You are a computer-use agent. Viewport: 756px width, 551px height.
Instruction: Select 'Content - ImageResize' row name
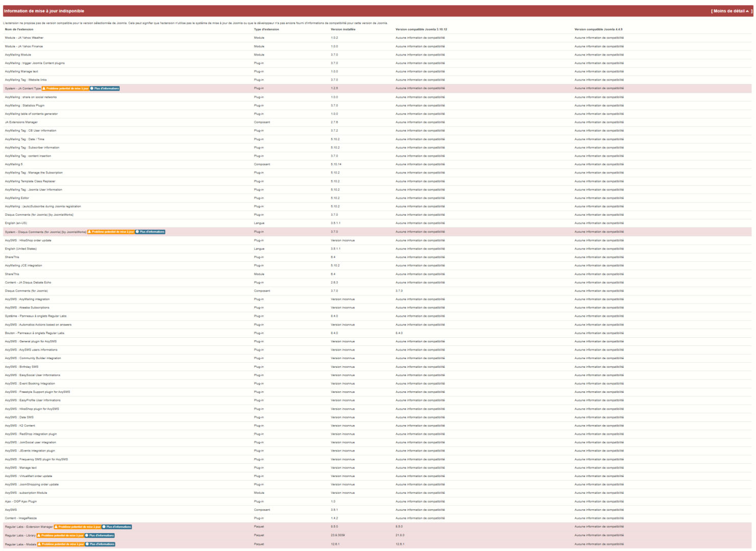click(21, 518)
